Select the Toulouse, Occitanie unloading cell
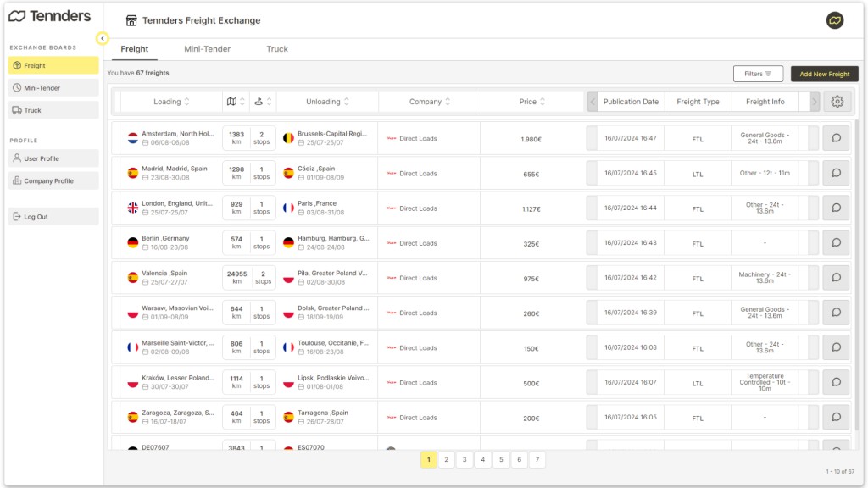 [326, 347]
